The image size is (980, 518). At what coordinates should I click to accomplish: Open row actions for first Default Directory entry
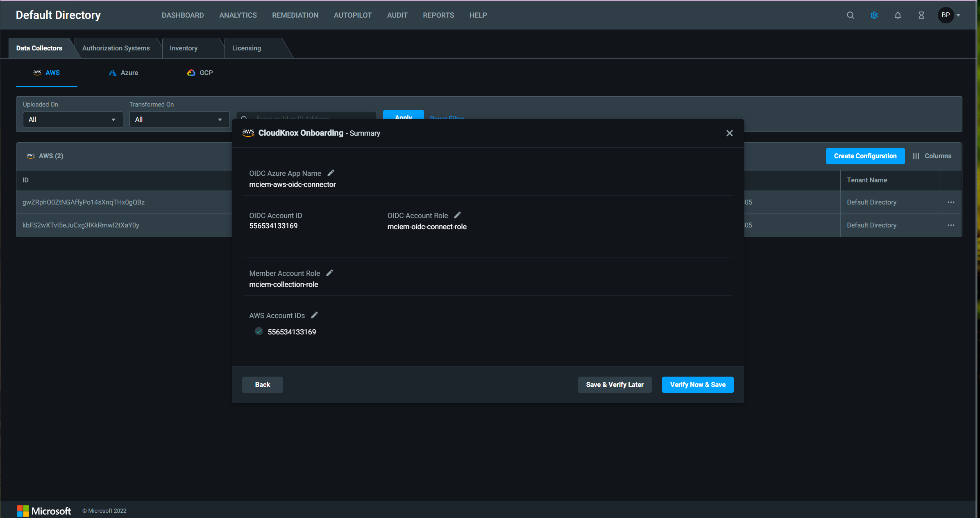951,202
